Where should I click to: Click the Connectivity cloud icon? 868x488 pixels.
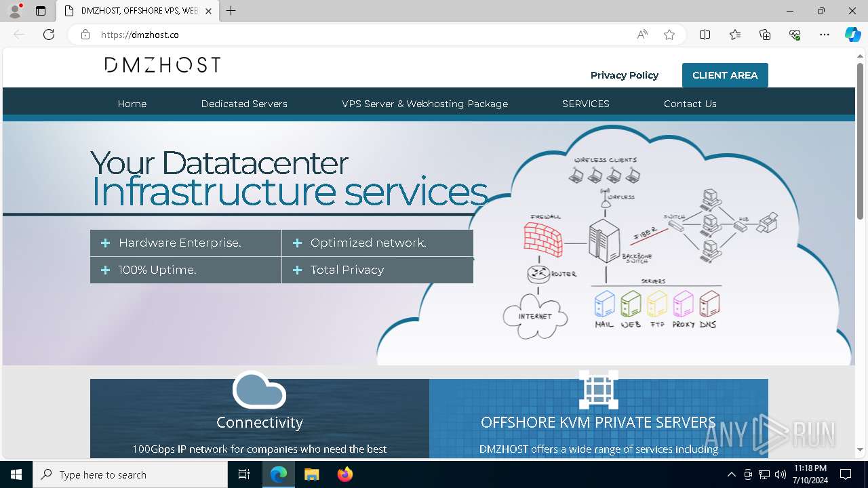259,390
